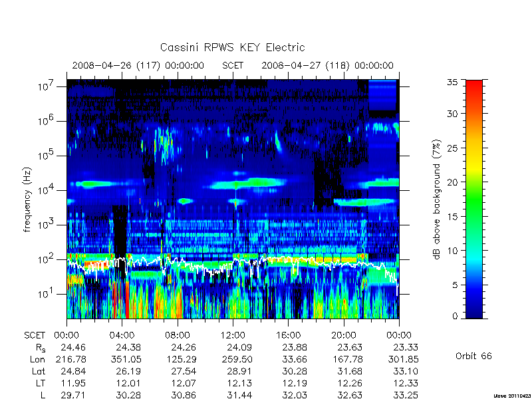
Task: Click the green emission band near 12:00 at 10^4 Hz
Action: click(x=247, y=184)
